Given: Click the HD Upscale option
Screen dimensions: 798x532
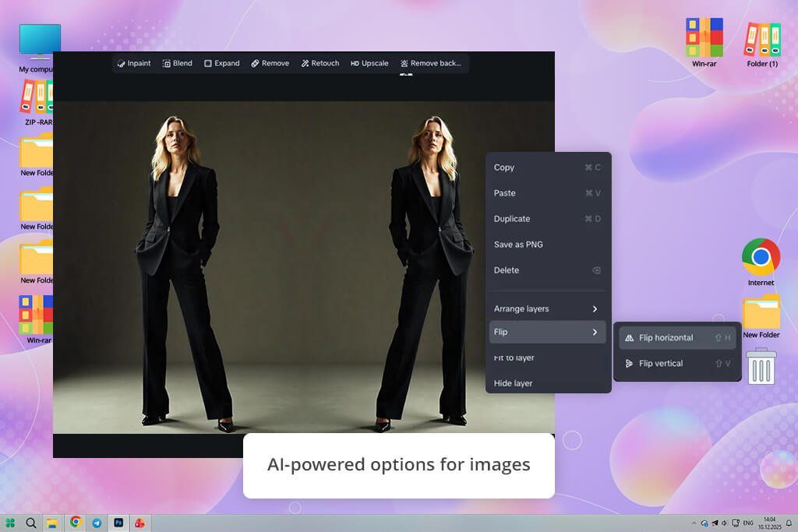Looking at the screenshot, I should coord(369,63).
